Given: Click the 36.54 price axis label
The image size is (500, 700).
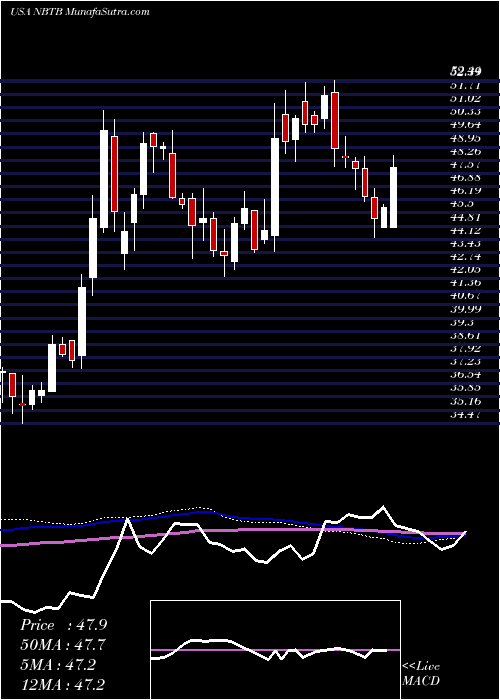Looking at the screenshot, I should (465, 375).
